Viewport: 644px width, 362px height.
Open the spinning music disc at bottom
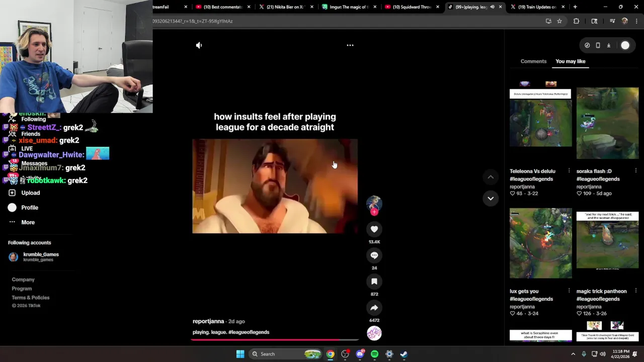(374, 333)
